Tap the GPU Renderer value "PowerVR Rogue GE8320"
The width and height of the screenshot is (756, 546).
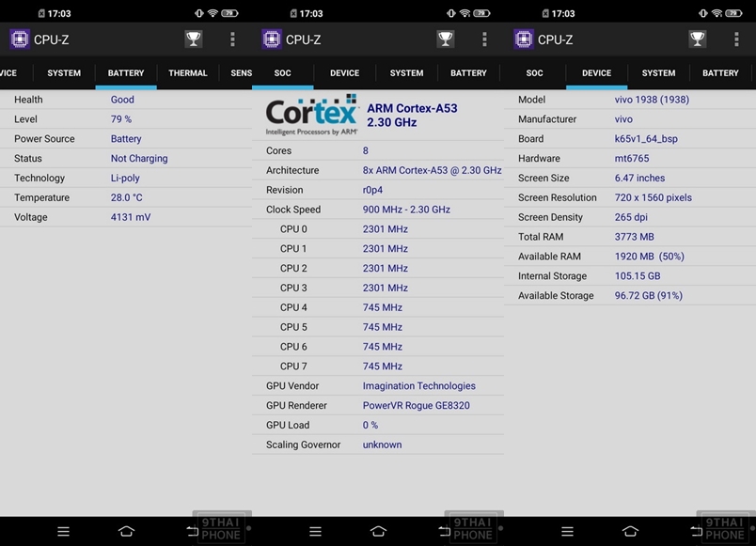pyautogui.click(x=417, y=406)
